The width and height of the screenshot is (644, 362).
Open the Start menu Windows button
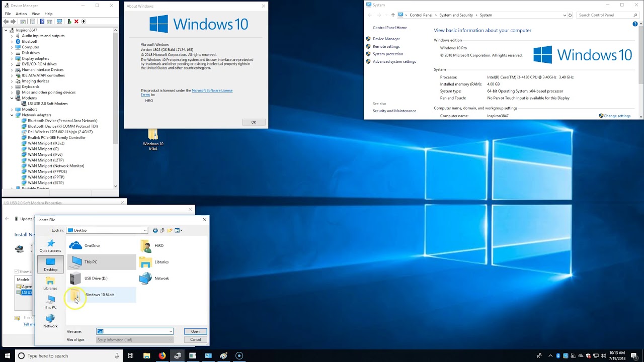(8, 355)
